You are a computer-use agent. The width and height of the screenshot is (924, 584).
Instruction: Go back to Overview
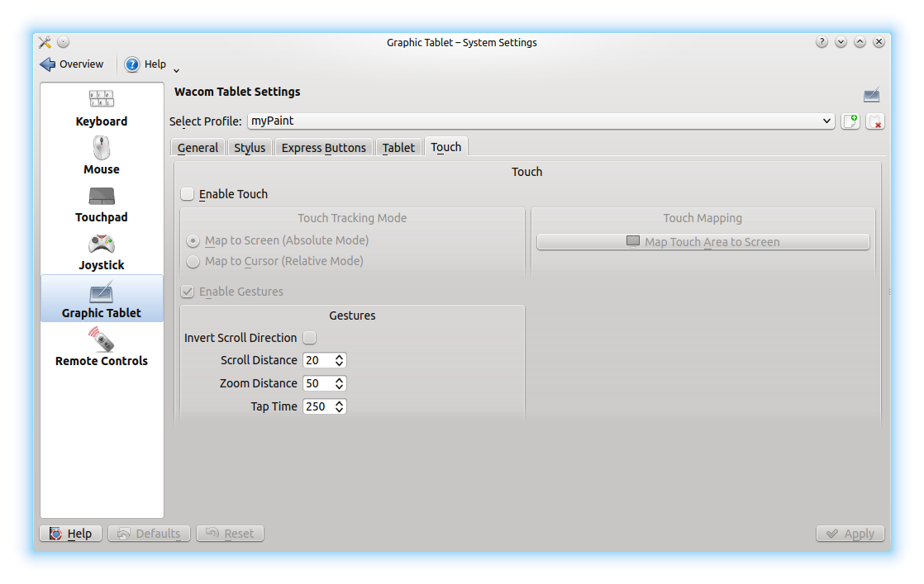(71, 64)
